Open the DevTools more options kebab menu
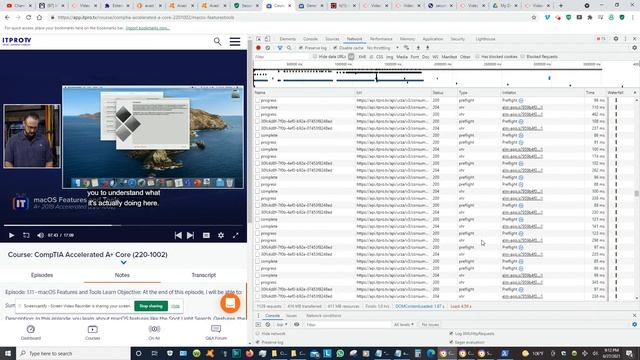The height and width of the screenshot is (360, 640). coord(625,39)
